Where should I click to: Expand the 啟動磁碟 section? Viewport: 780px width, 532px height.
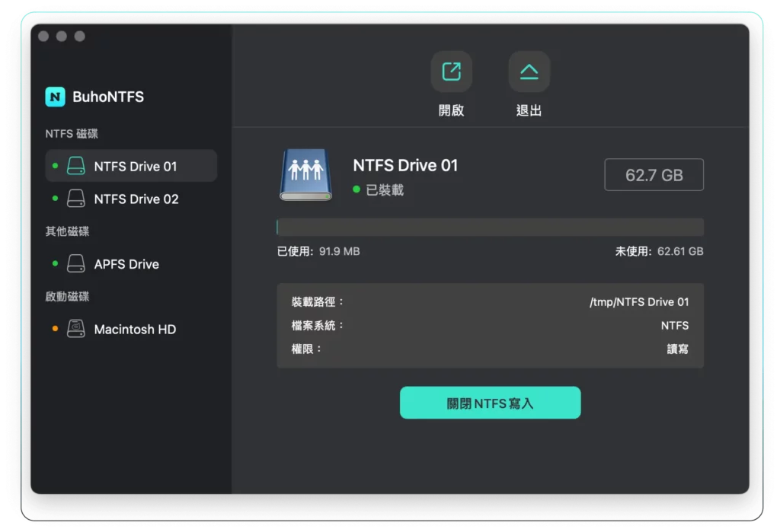pos(69,296)
